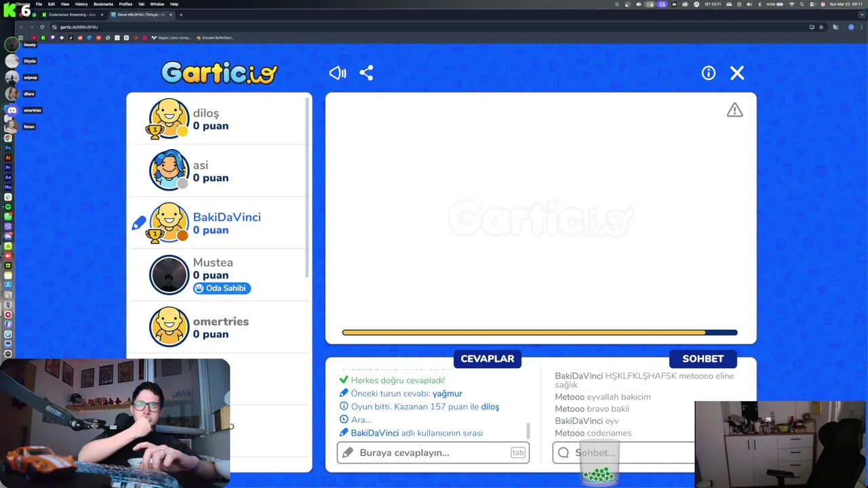Click omertries' avatar in player list
This screenshot has height=488, width=868.
pyautogui.click(x=169, y=327)
